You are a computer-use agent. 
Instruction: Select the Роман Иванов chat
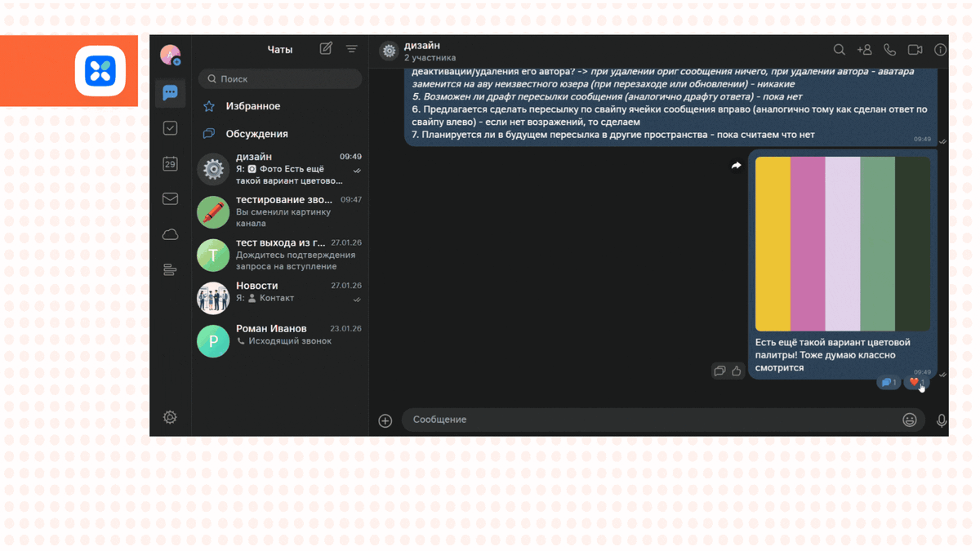tap(280, 340)
